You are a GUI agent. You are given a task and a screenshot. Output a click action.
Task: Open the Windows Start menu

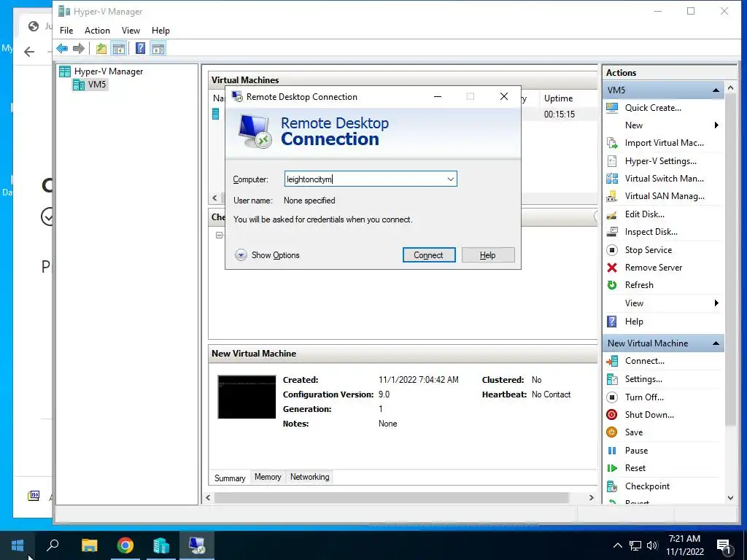18,545
